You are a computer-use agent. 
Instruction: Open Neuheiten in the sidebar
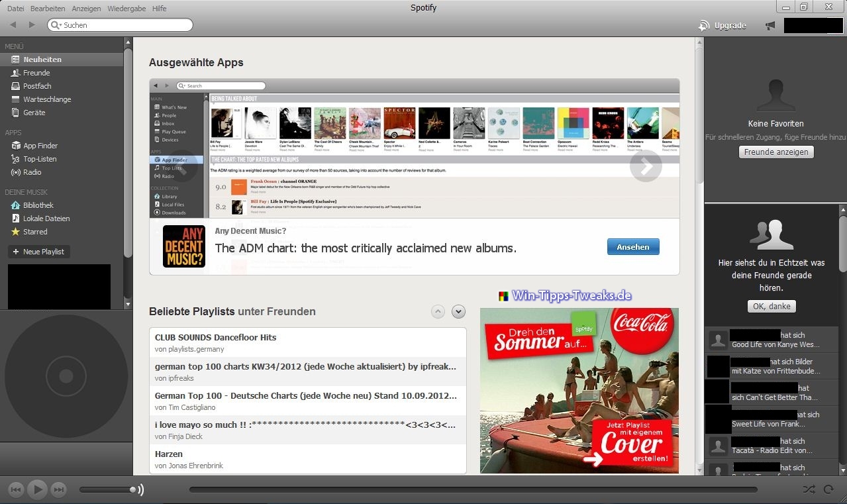coord(61,60)
